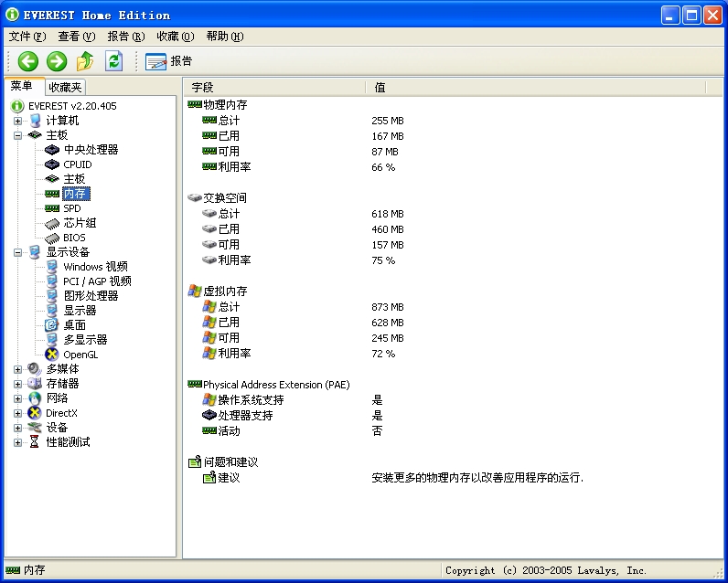Click the green Back arrow icon
Screen dimensions: 728x583
tap(27, 61)
